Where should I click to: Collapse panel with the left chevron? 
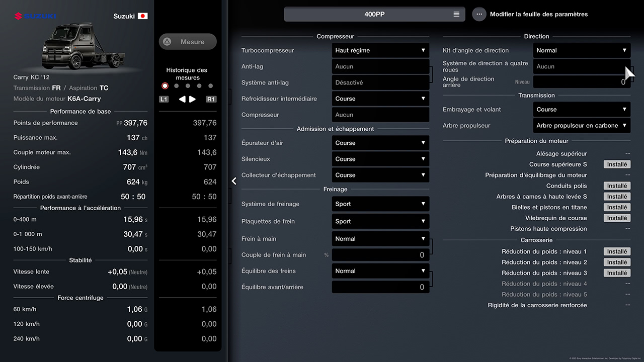(234, 181)
